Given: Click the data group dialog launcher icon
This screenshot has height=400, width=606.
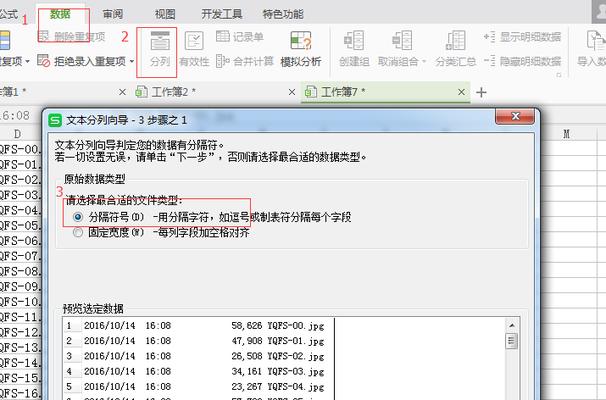Looking at the screenshot, I should tap(559, 75).
